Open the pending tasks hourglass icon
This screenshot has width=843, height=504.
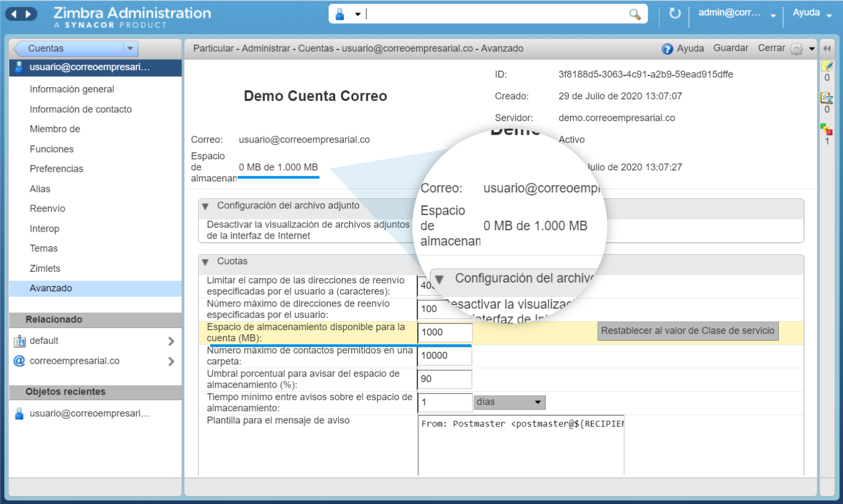click(x=827, y=98)
